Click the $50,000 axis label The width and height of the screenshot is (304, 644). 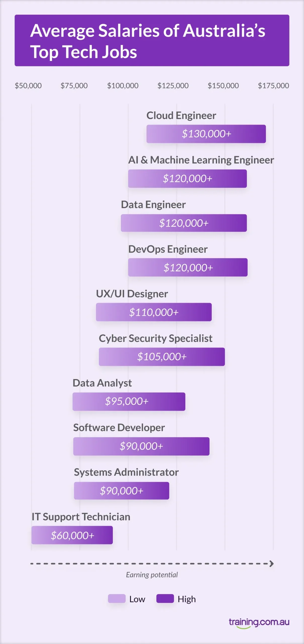pyautogui.click(x=28, y=86)
